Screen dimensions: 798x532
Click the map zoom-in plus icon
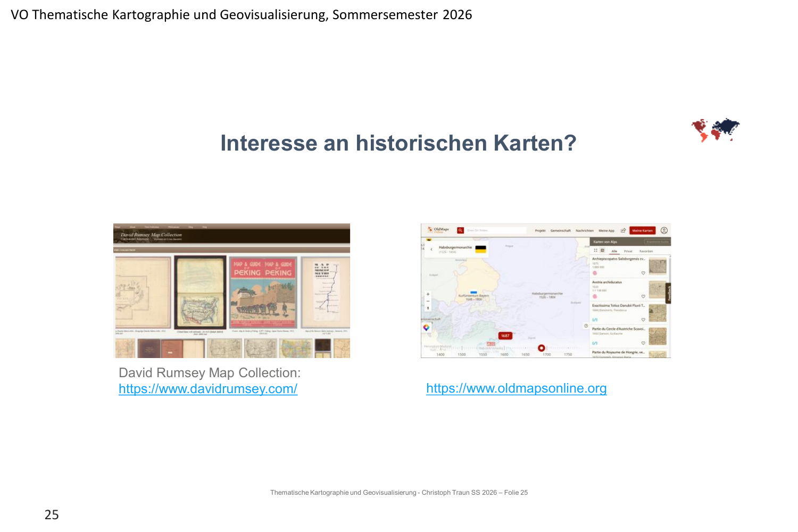(x=428, y=294)
